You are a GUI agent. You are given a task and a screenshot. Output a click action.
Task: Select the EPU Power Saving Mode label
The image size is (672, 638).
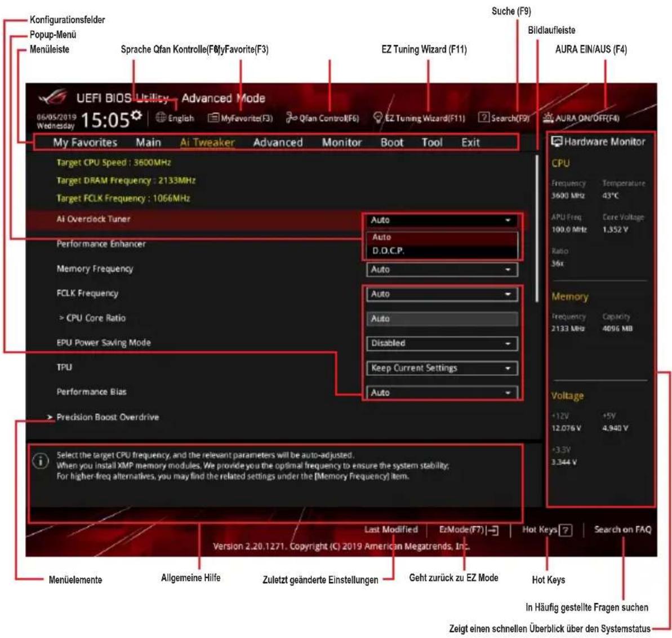[104, 343]
